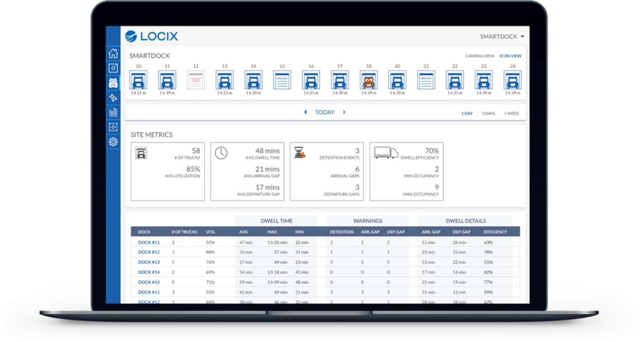Select the camera icon in the sidebar
Image resolution: width=644 pixels, height=342 pixels.
click(113, 68)
